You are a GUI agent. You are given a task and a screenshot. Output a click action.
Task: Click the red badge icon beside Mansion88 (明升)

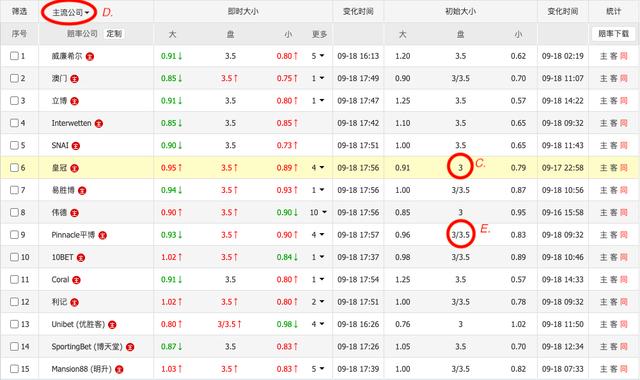tap(119, 370)
